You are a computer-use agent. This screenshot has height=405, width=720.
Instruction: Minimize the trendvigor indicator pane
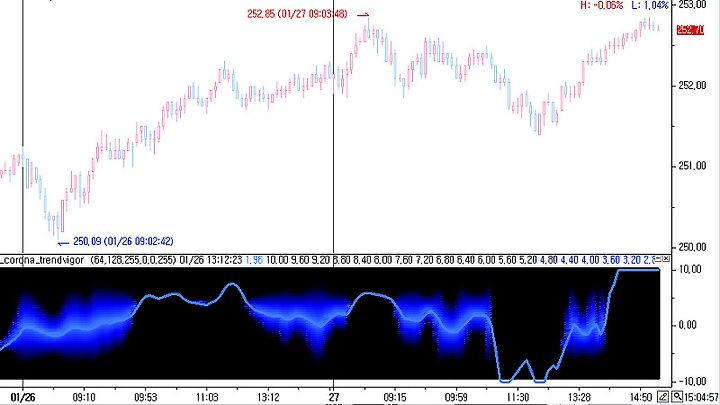point(658,259)
